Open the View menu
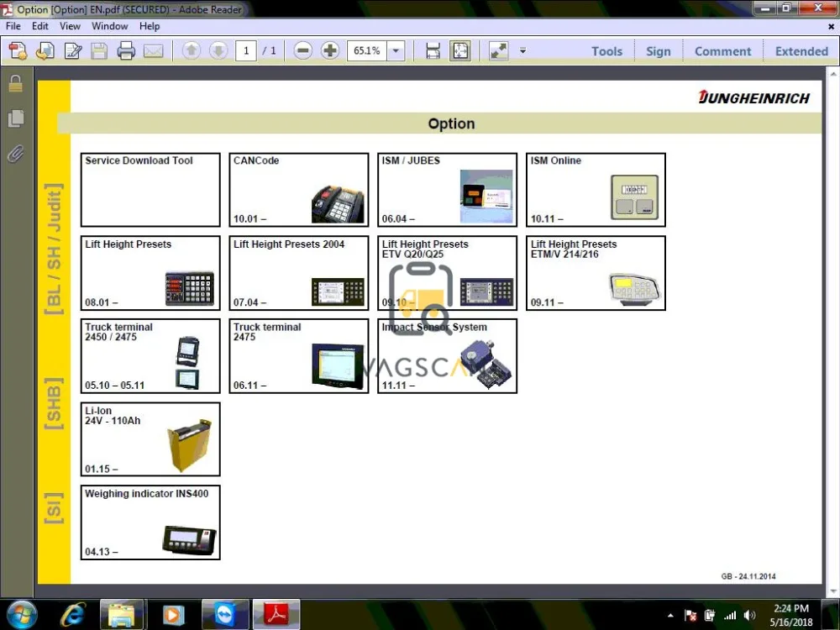Image resolution: width=840 pixels, height=630 pixels. pos(70,26)
